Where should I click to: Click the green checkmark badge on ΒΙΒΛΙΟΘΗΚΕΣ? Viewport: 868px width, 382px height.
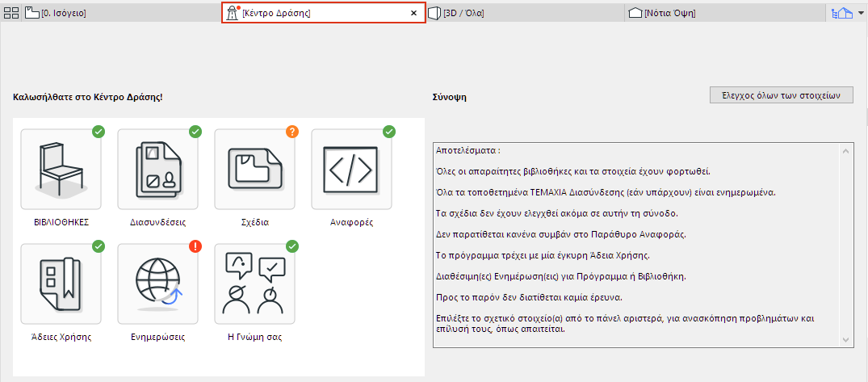[x=99, y=132]
